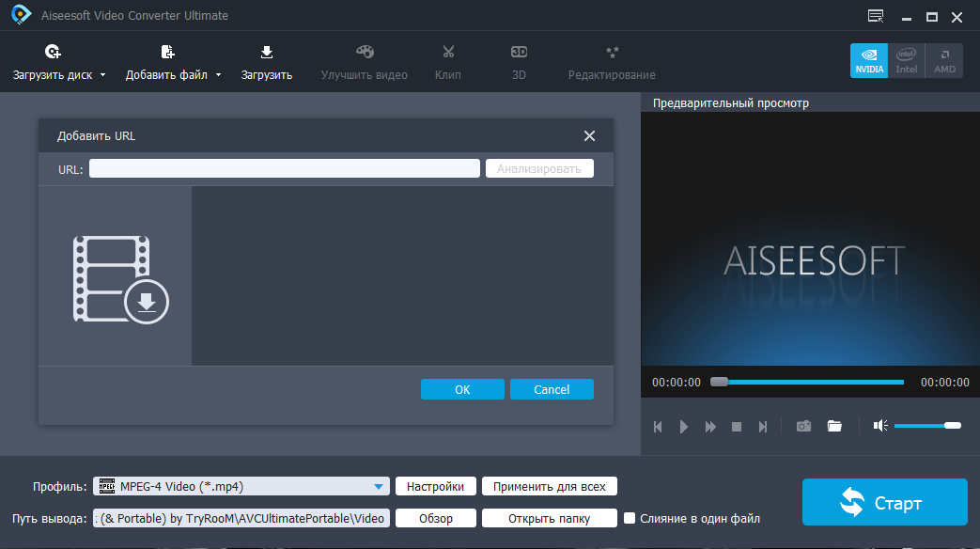
Task: Click the Загрузить download icon
Action: coord(266,52)
